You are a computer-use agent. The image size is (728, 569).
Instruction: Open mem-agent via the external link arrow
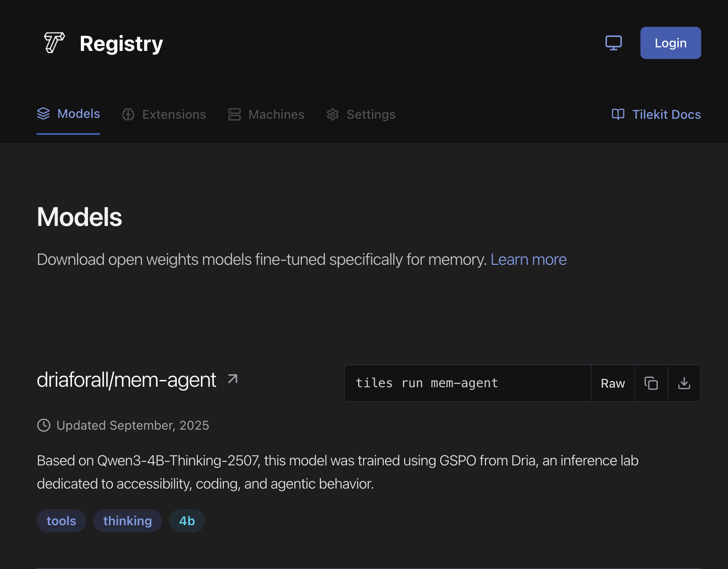232,379
